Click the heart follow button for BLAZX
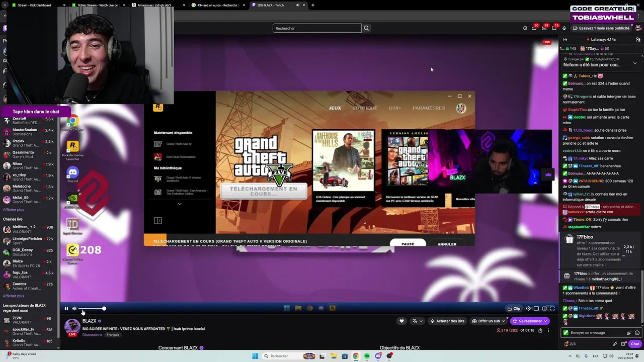The width and height of the screenshot is (644, 362). pyautogui.click(x=401, y=321)
